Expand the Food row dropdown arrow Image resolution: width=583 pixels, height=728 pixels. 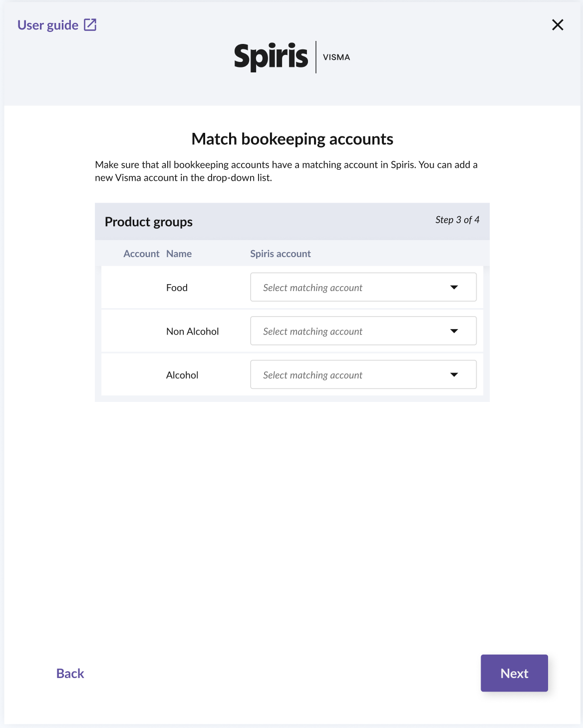click(454, 287)
